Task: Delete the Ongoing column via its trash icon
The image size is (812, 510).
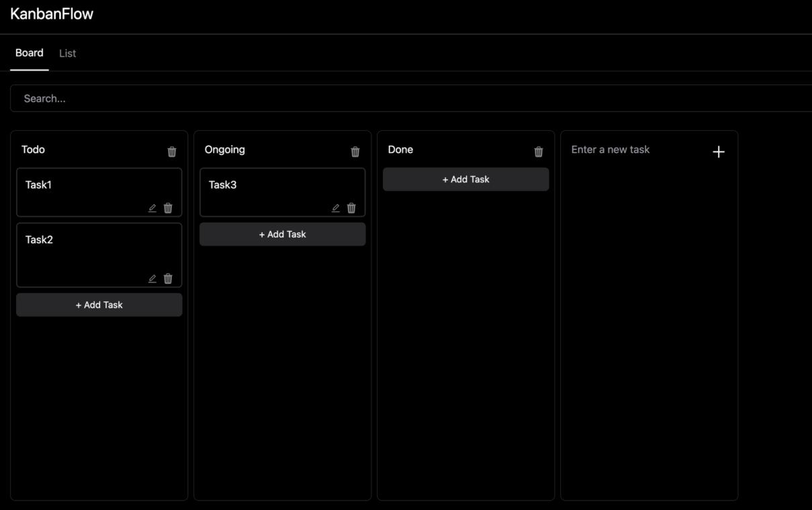Action: 355,152
